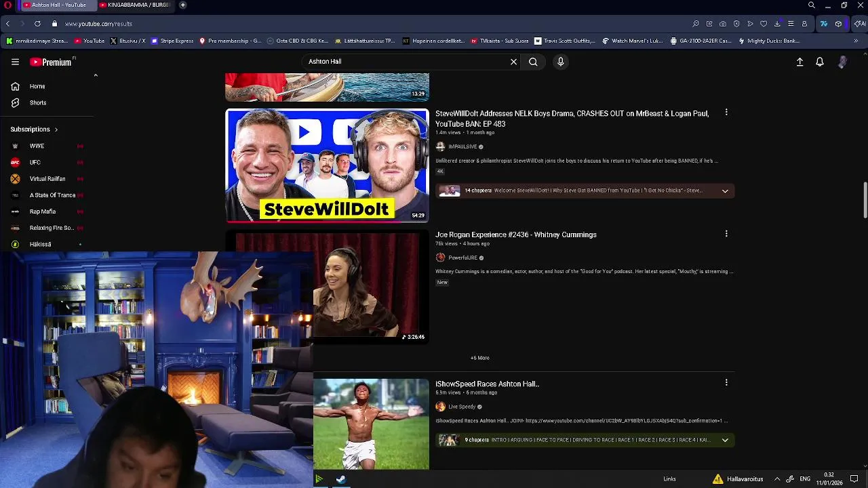The height and width of the screenshot is (488, 868).
Task: Start voice search with microphone icon
Action: [x=560, y=62]
